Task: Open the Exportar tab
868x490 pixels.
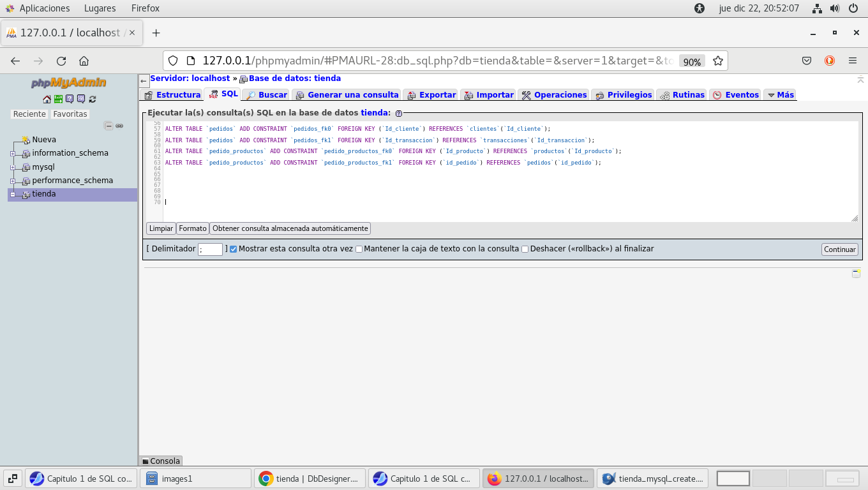Action: click(431, 95)
